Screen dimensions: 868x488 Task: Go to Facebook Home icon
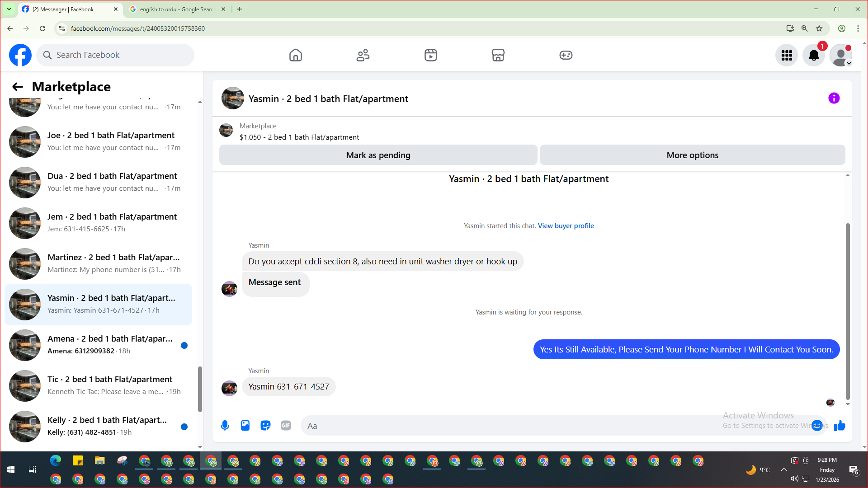(295, 55)
